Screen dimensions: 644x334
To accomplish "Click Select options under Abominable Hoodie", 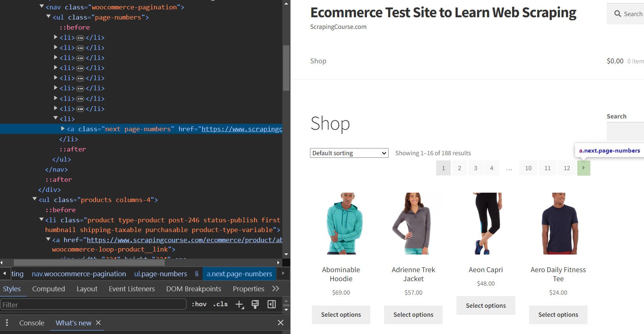I will pyautogui.click(x=341, y=315).
